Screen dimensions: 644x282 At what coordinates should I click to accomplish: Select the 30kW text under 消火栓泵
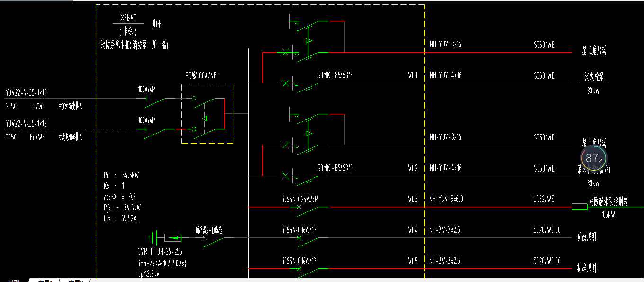(x=593, y=91)
